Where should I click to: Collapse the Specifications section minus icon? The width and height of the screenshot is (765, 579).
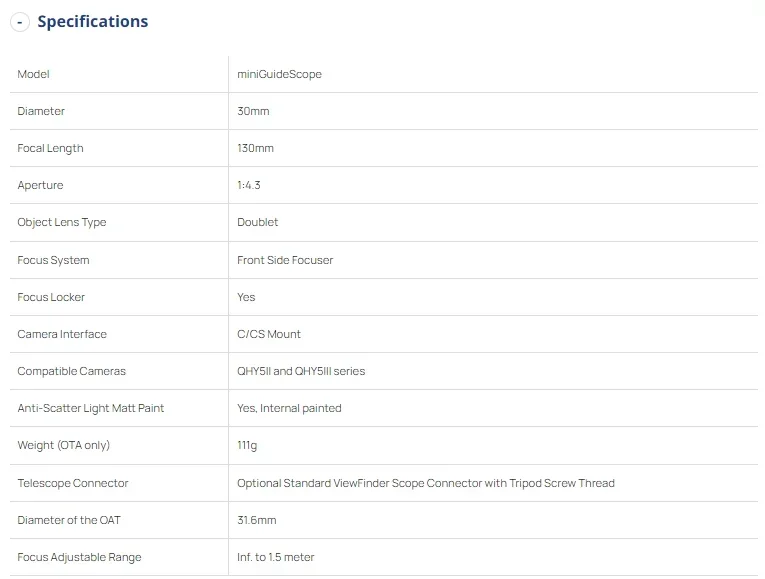pos(20,22)
